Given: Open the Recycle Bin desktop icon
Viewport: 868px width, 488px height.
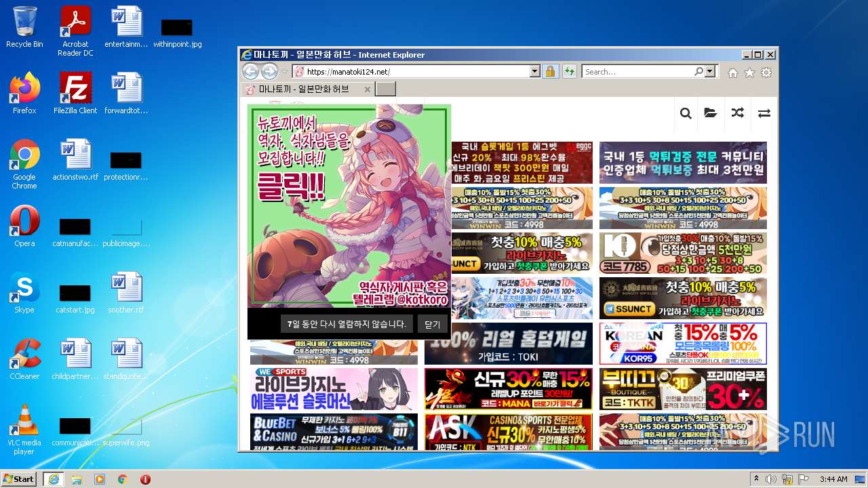Looking at the screenshot, I should pyautogui.click(x=24, y=27).
